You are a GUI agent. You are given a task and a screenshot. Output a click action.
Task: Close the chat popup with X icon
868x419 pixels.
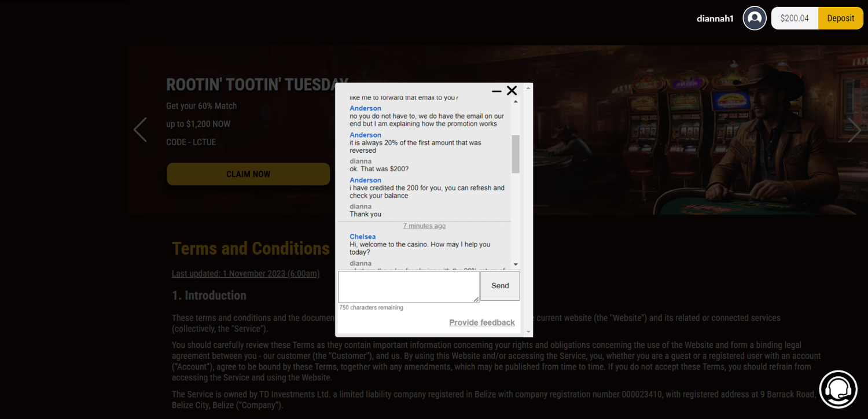click(512, 90)
